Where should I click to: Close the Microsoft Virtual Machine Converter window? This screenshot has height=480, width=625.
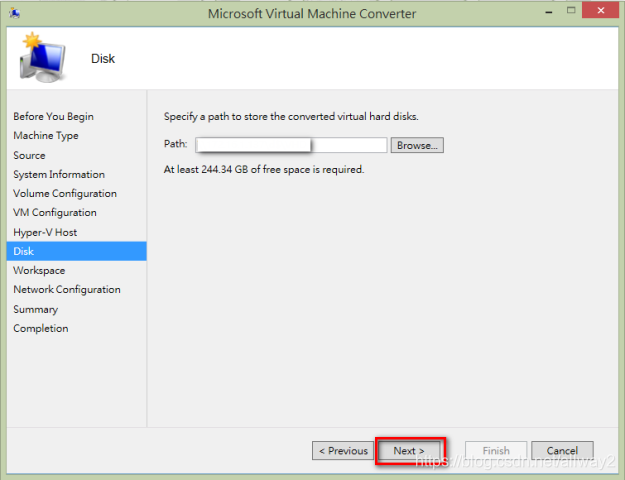click(600, 10)
